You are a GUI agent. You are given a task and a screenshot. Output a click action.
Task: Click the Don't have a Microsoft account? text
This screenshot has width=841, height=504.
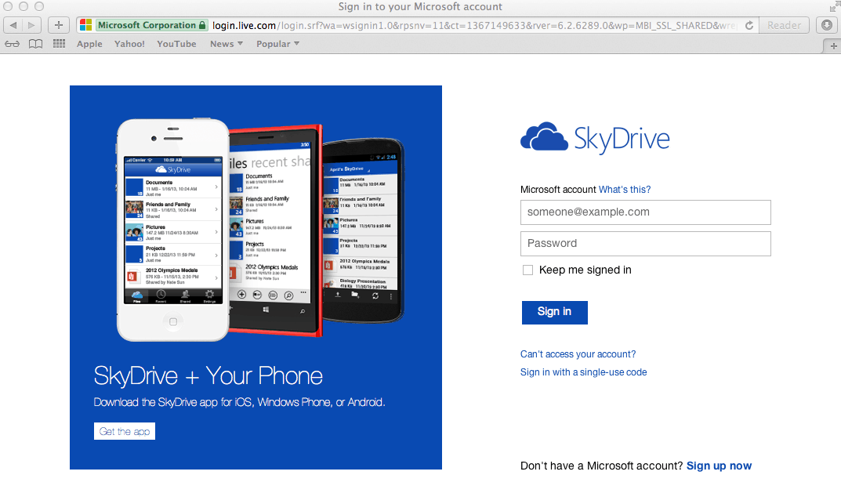(601, 466)
